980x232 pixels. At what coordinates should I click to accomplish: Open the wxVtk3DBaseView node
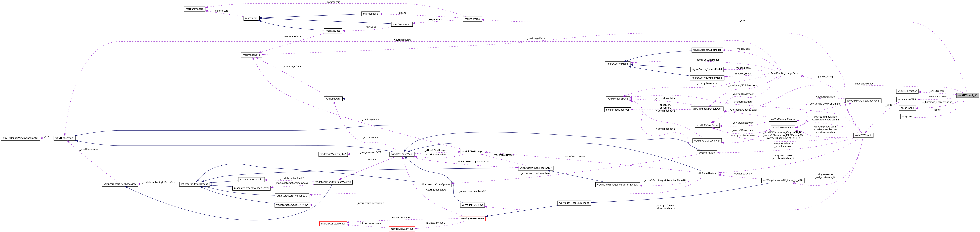[x=707, y=125]
